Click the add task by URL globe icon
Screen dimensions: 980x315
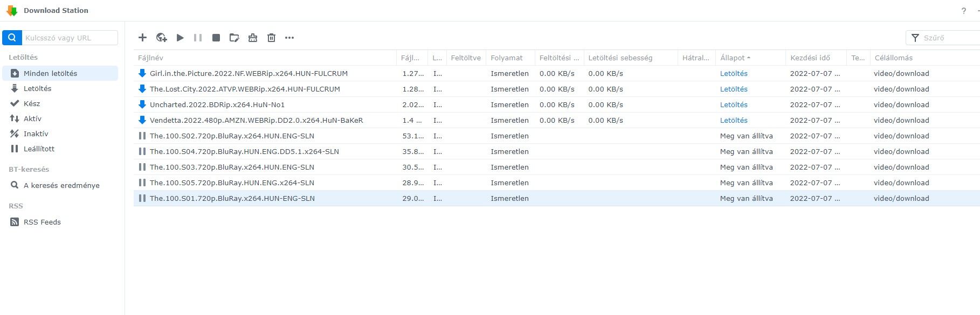pos(161,38)
